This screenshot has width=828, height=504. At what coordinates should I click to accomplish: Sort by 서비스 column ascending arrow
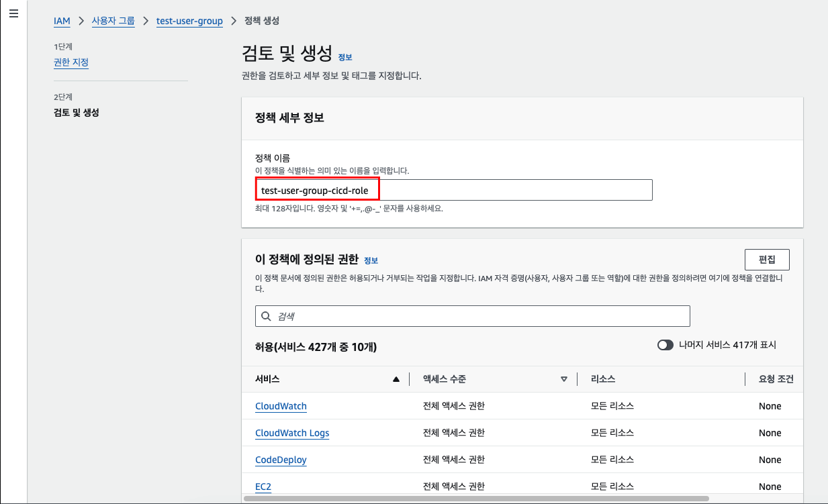[396, 379]
